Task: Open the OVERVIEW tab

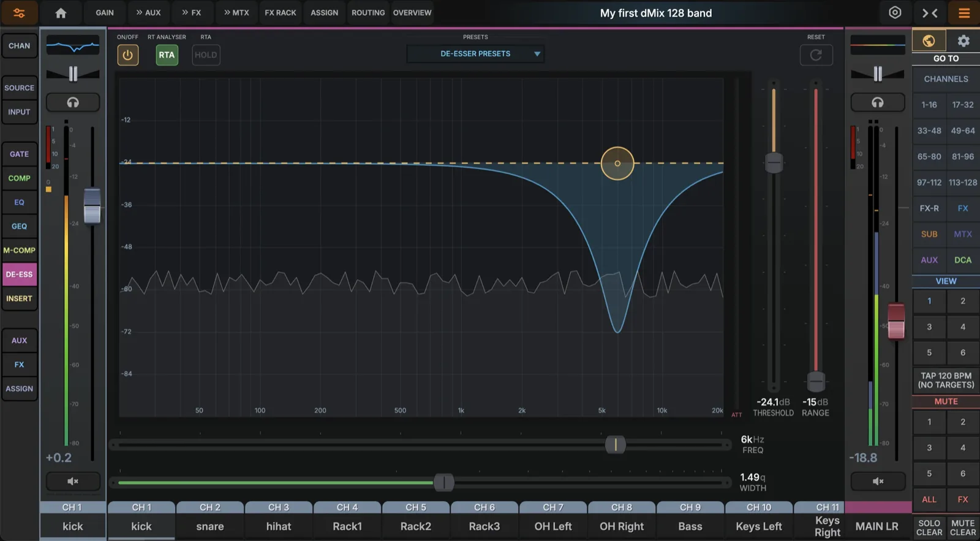Action: (412, 13)
